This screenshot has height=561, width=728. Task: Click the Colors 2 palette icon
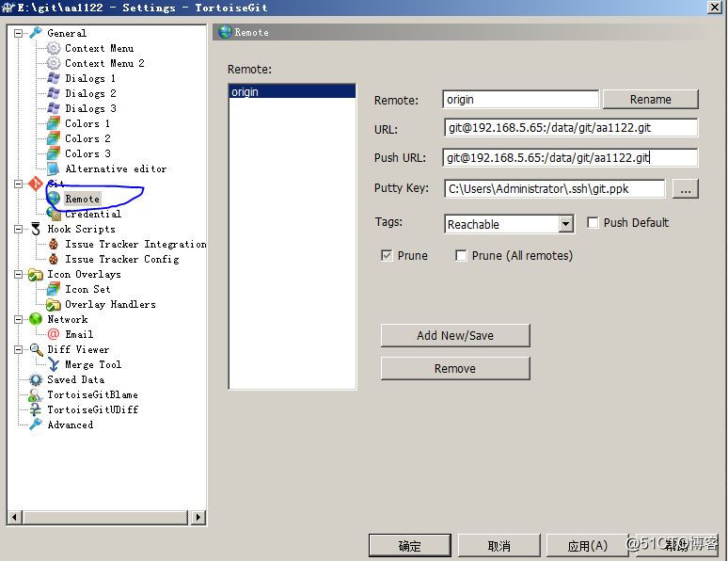[x=54, y=138]
